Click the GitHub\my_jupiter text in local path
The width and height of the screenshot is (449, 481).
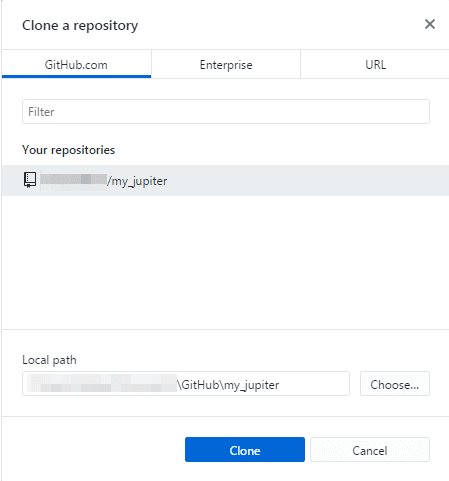(x=228, y=385)
